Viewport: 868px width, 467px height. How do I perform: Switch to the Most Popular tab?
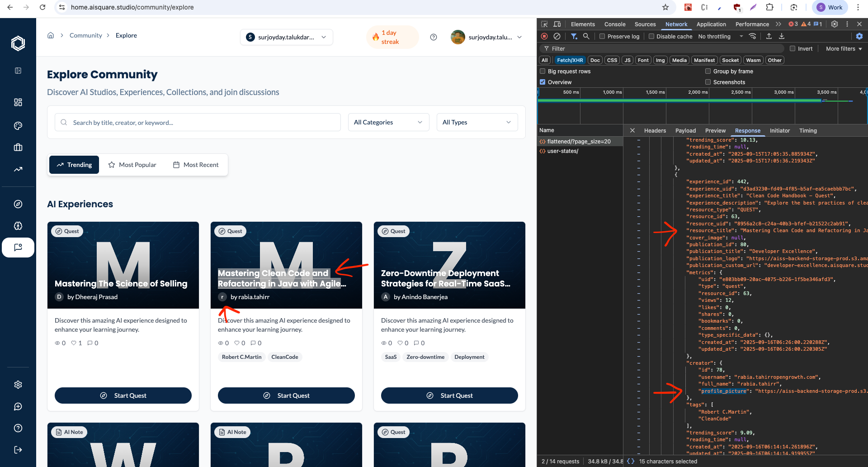[x=132, y=165]
